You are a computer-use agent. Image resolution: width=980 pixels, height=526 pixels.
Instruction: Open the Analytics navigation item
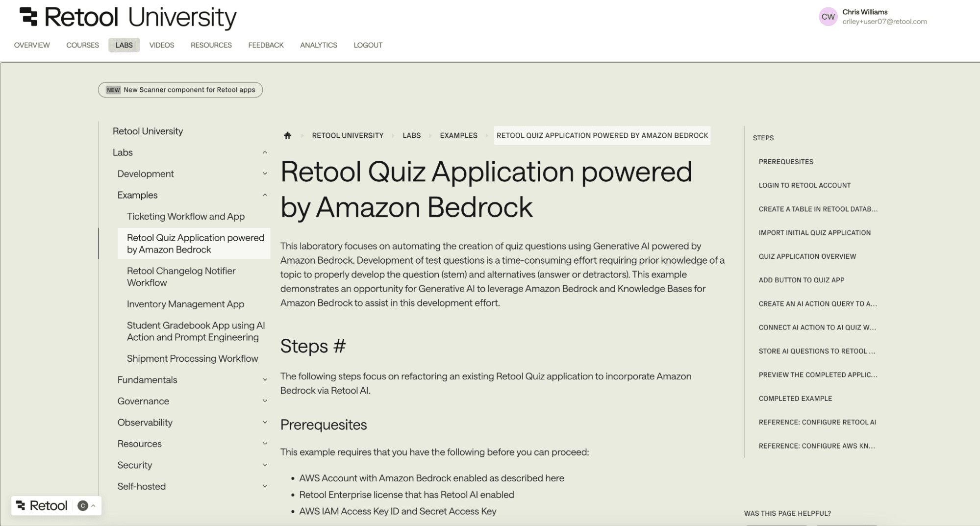[x=318, y=45]
